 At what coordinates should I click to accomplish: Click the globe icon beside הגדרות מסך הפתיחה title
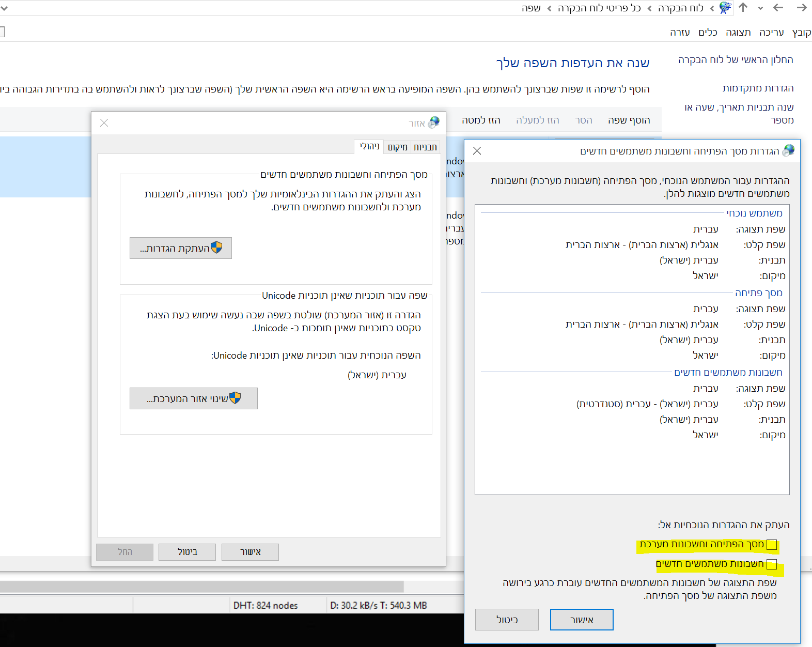pyautogui.click(x=789, y=150)
